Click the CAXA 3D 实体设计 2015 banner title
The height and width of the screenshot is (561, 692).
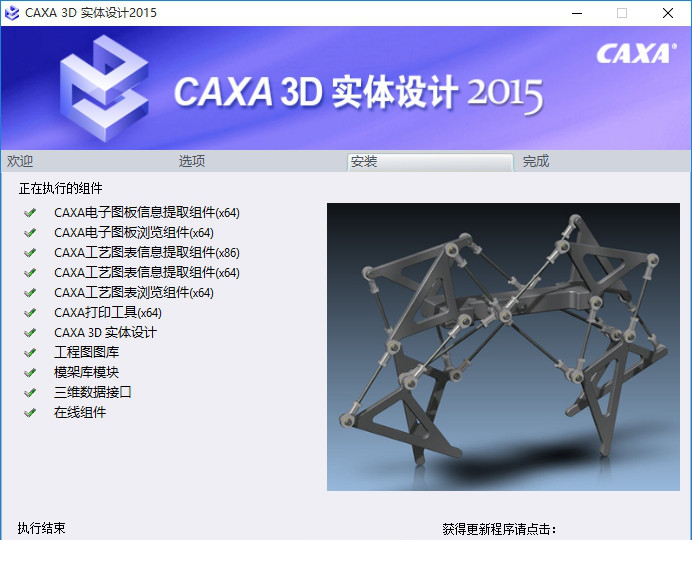pyautogui.click(x=358, y=93)
